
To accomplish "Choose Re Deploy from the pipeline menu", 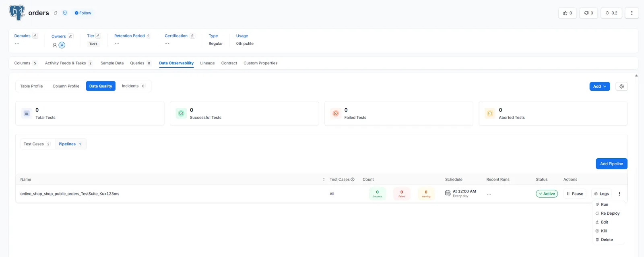I will pos(608,213).
